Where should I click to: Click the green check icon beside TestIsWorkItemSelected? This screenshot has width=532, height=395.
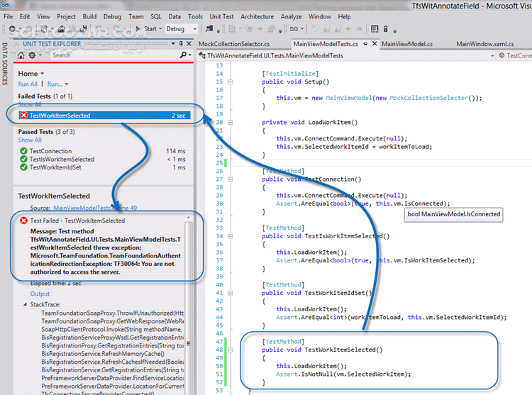tap(23, 159)
